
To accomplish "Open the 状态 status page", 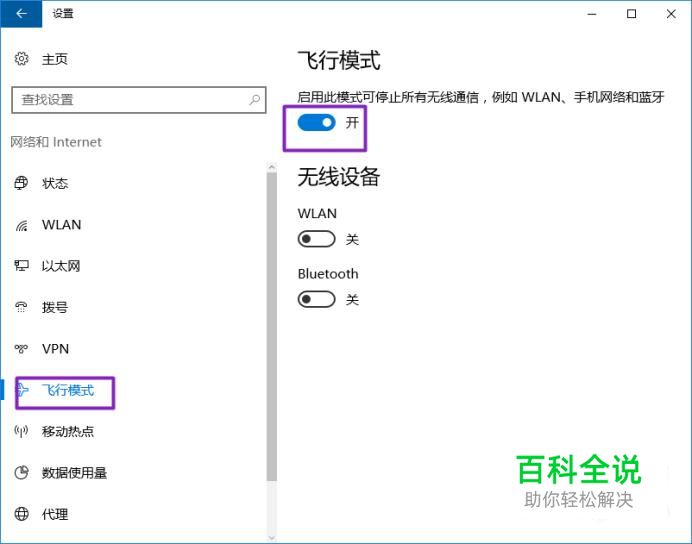I will pos(55,183).
